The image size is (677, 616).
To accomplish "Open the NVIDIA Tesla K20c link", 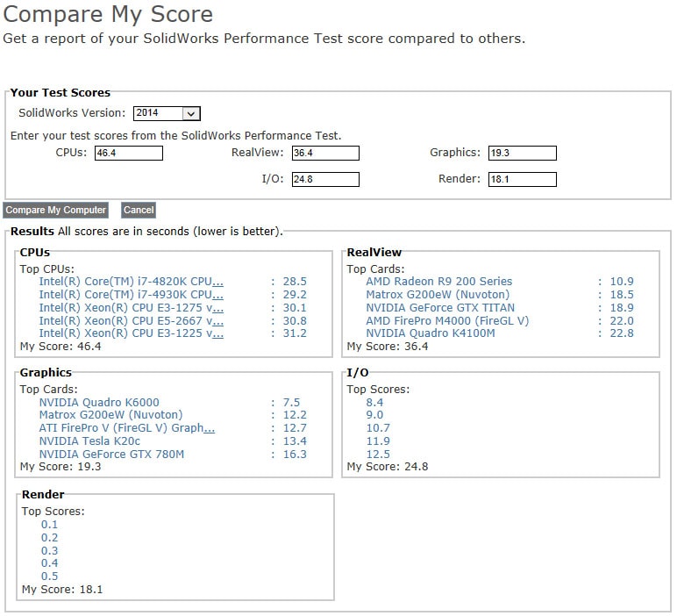I will pyautogui.click(x=89, y=441).
